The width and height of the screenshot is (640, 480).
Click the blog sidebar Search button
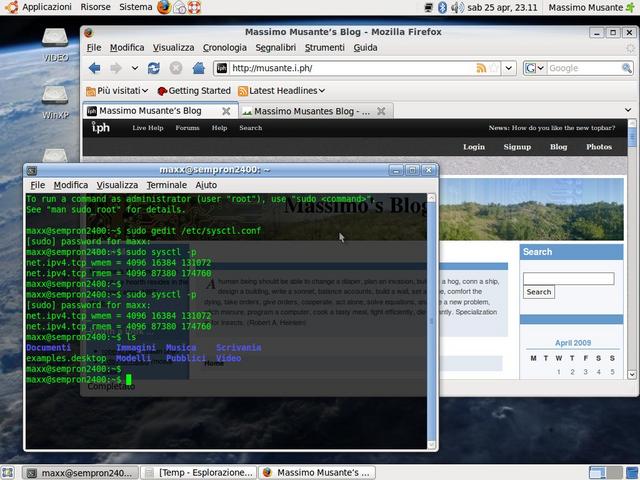539,292
